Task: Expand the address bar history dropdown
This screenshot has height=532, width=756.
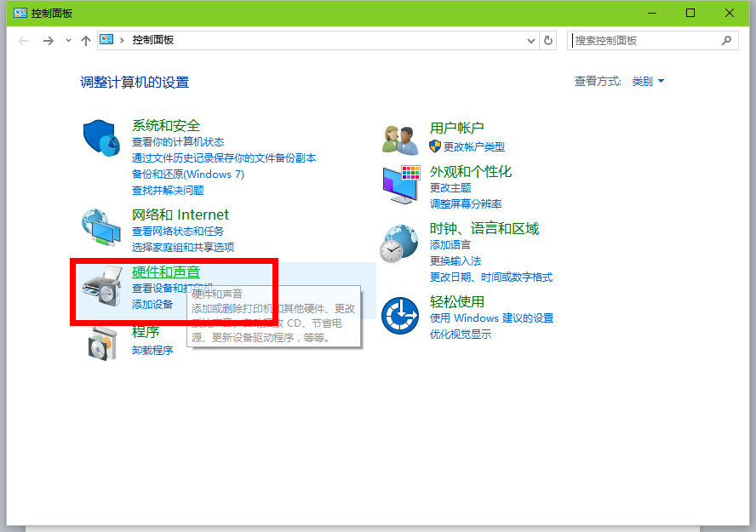Action: tap(531, 41)
